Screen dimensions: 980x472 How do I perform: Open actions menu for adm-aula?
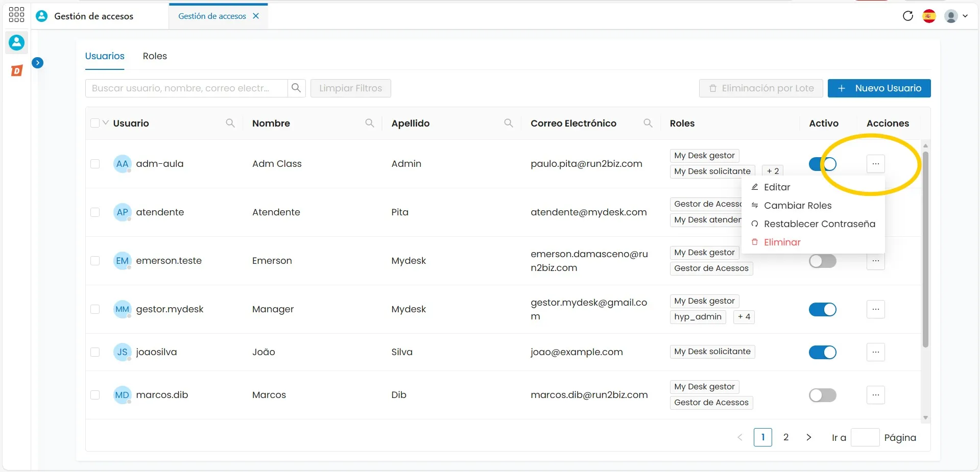[875, 164]
